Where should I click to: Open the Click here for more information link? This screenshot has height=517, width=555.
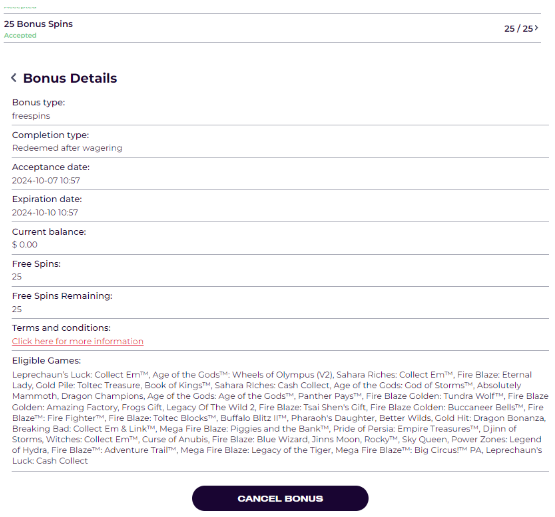[78, 341]
